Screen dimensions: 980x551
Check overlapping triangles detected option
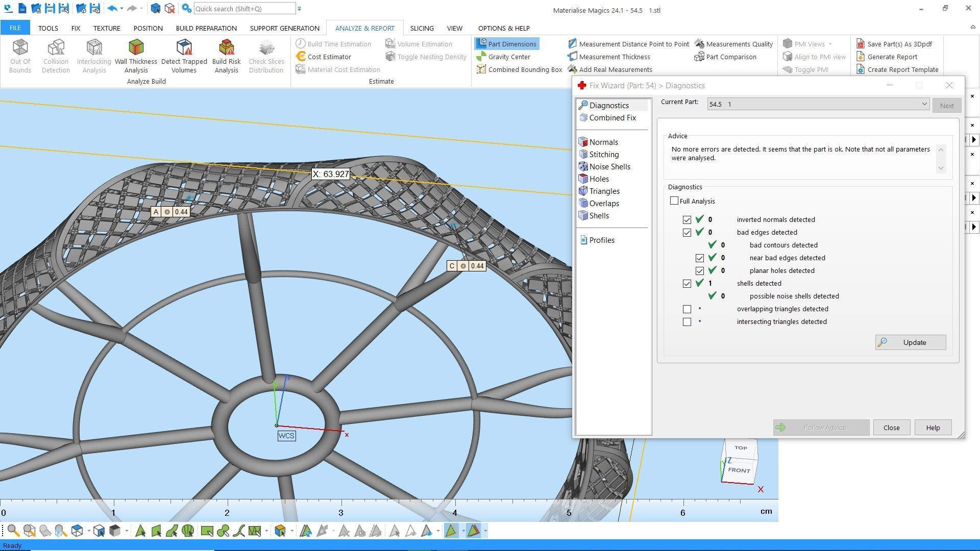pos(687,309)
